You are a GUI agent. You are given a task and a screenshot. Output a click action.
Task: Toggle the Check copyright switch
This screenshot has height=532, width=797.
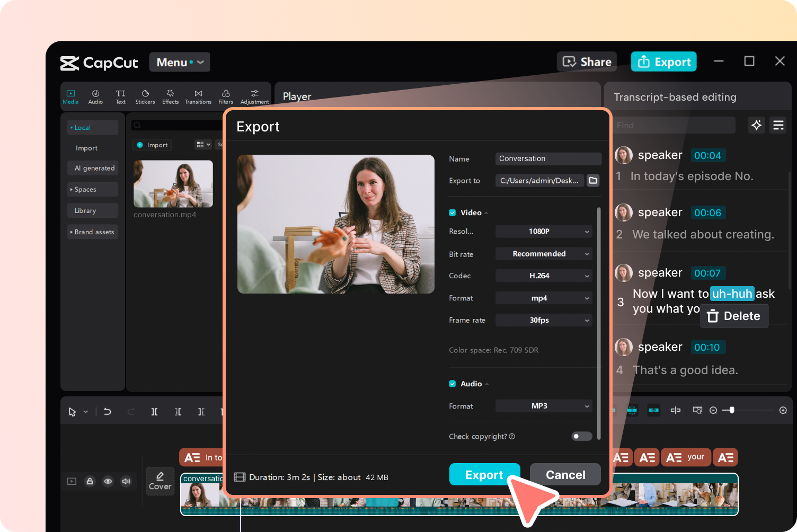coord(581,436)
